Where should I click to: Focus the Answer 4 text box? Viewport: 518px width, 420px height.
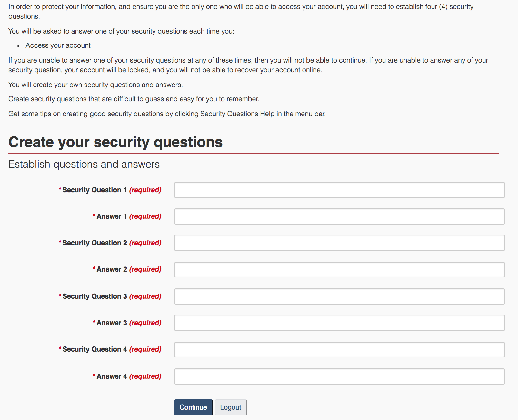click(x=339, y=376)
